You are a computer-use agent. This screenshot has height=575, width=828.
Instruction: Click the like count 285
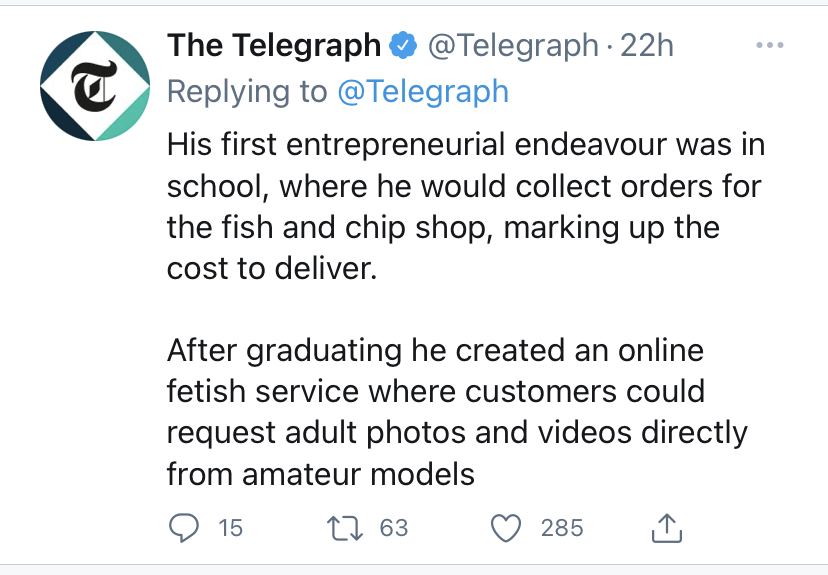(562, 527)
